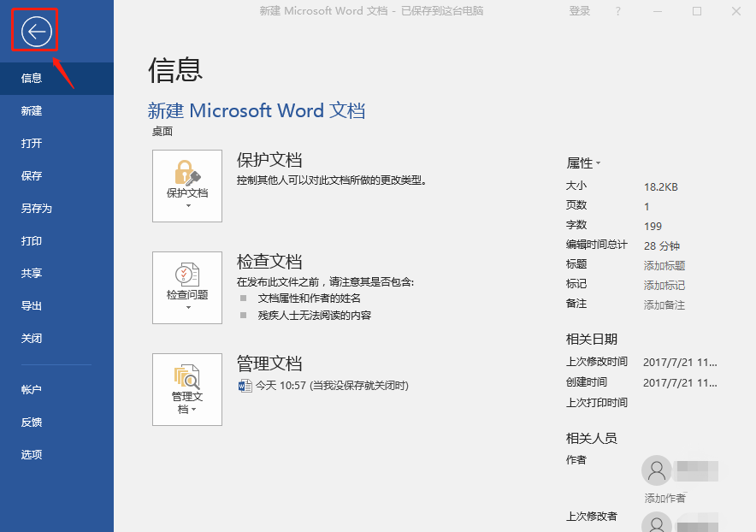The image size is (756, 532).
Task: Click the question mark help icon
Action: [x=618, y=11]
